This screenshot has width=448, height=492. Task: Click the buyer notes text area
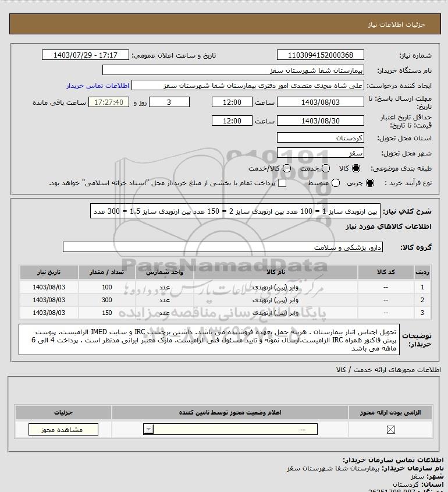(x=209, y=339)
